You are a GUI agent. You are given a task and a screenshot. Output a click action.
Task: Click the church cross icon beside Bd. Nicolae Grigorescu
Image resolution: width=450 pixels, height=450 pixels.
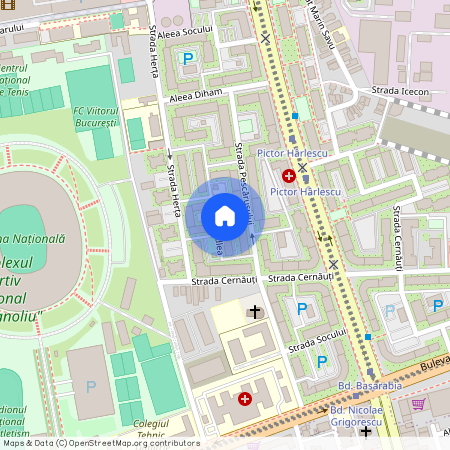tap(366, 431)
